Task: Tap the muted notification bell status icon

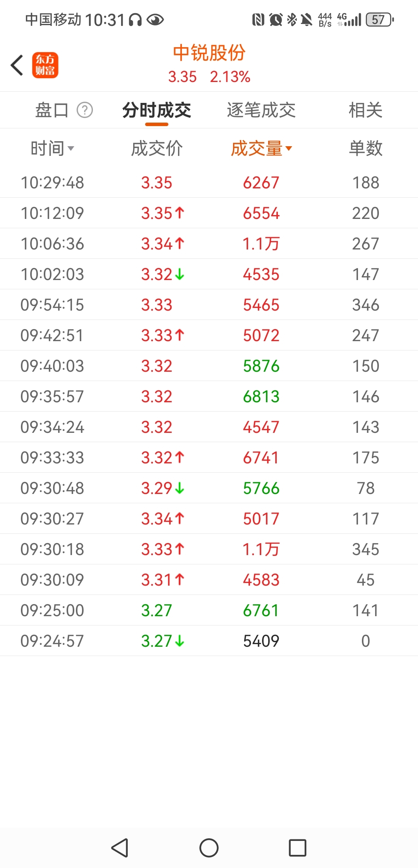Action: [x=307, y=19]
